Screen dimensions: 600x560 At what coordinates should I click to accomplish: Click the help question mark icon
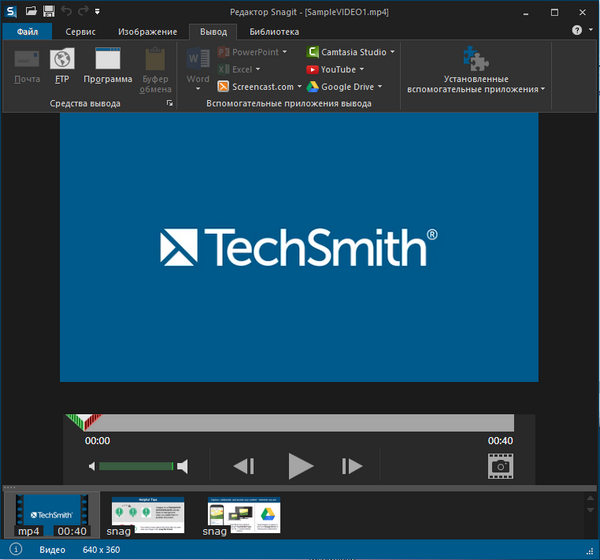(577, 31)
